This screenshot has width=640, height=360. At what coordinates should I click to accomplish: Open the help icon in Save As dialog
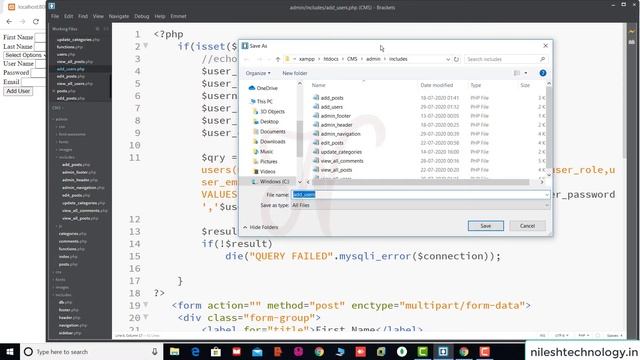(542, 73)
